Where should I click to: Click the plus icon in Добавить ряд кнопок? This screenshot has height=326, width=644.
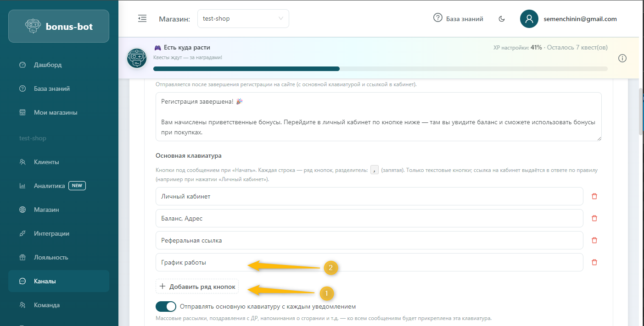[162, 287]
